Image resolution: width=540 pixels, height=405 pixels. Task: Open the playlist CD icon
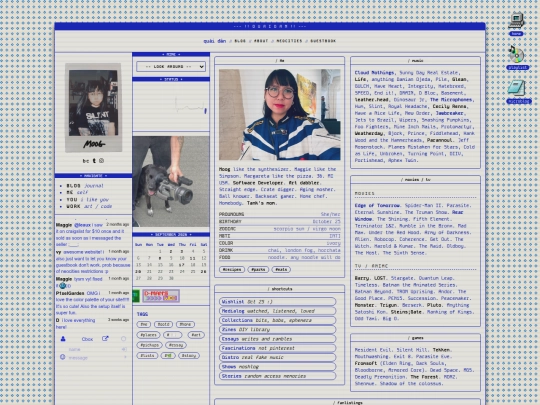pyautogui.click(x=516, y=54)
